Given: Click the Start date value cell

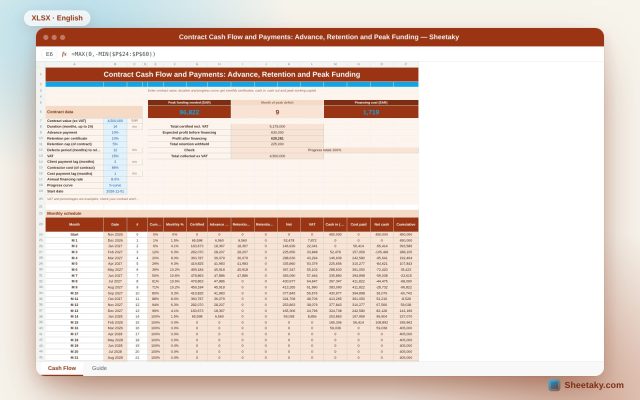Looking at the screenshot, I should 115,191.
